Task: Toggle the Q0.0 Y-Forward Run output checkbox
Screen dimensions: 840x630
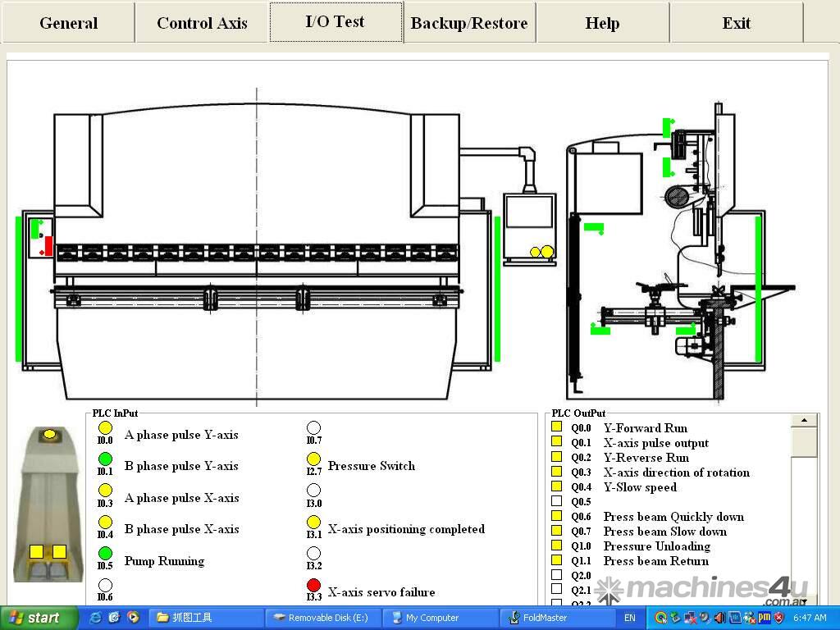Action: [x=557, y=427]
